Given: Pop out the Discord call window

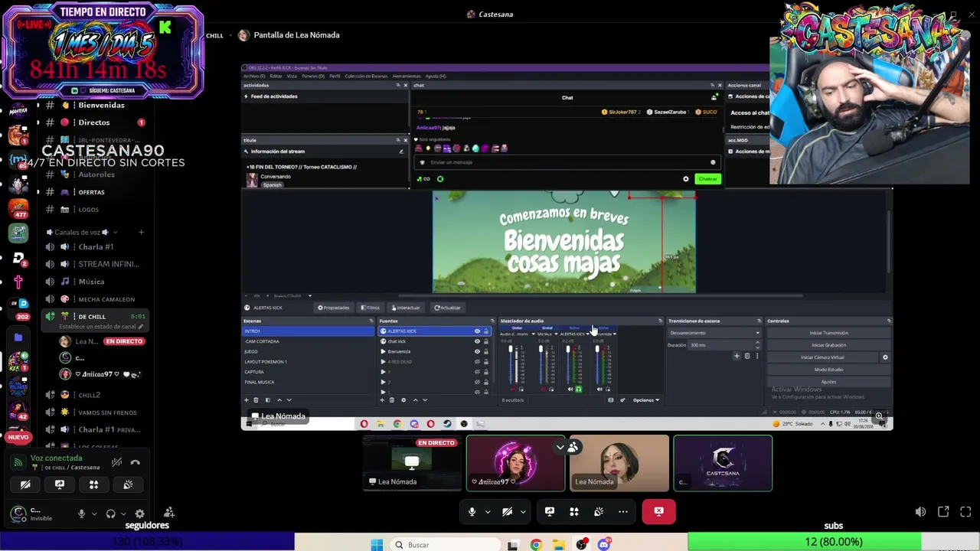Looking at the screenshot, I should 943,511.
